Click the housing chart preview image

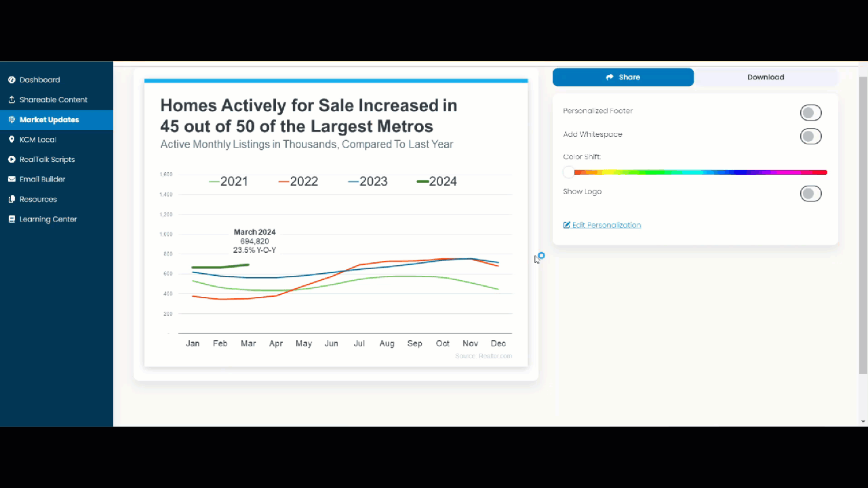click(x=336, y=224)
